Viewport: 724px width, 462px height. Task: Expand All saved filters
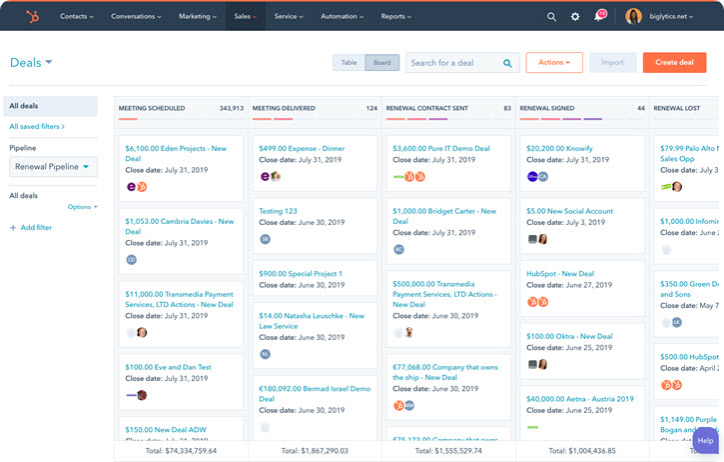pos(37,126)
